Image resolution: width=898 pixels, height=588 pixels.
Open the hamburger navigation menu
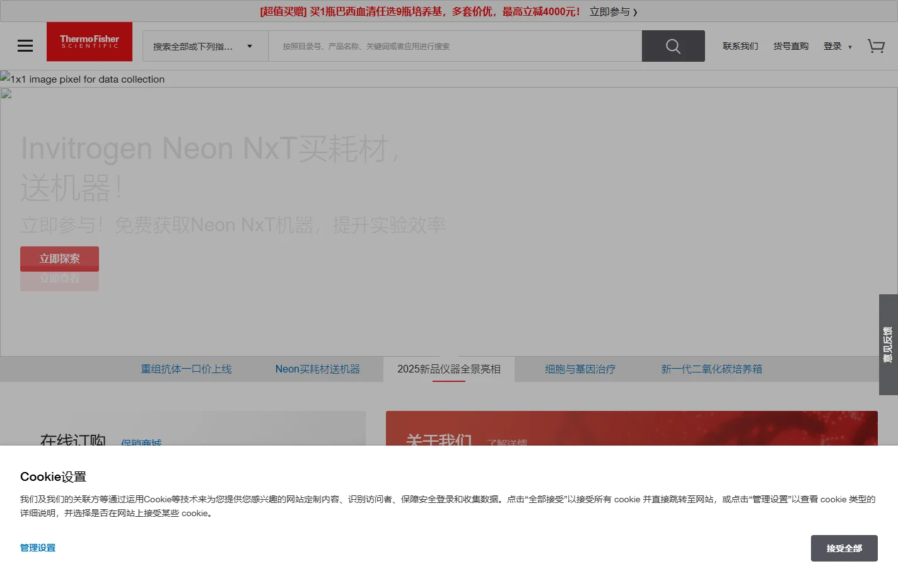pyautogui.click(x=25, y=46)
